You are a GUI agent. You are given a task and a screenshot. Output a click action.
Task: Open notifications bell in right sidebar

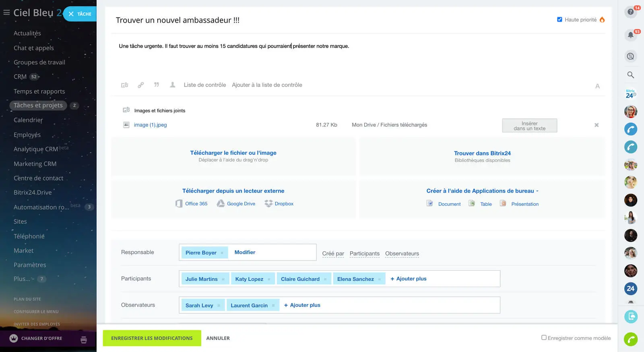point(630,35)
